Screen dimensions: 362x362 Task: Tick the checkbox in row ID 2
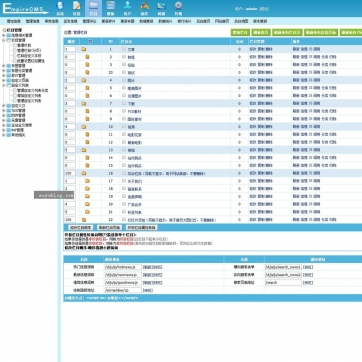pyautogui.click(x=124, y=57)
